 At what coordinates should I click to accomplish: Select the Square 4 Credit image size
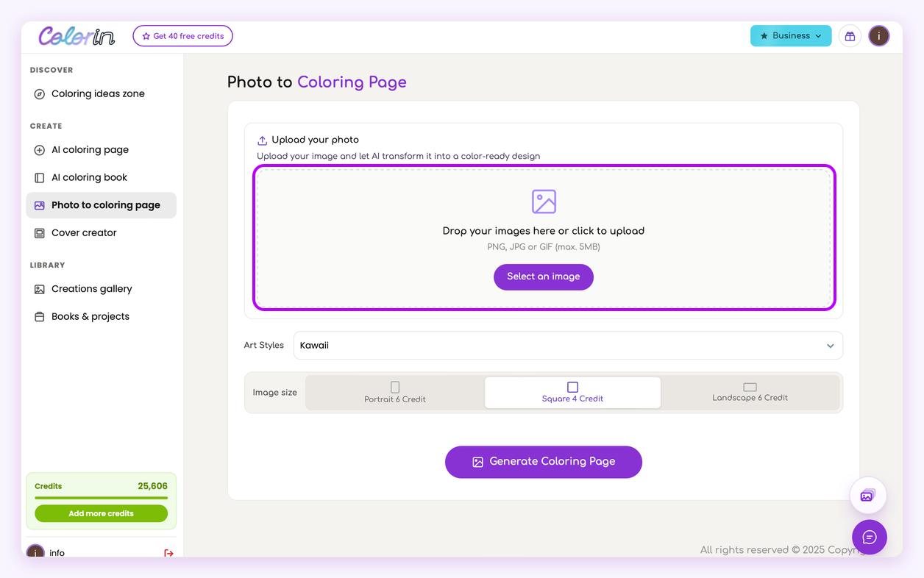point(572,393)
